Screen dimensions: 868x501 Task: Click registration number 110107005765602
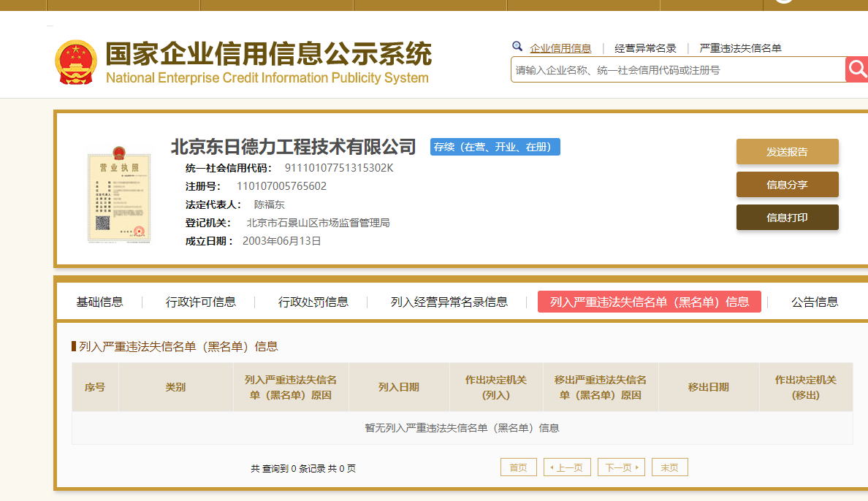[282, 186]
